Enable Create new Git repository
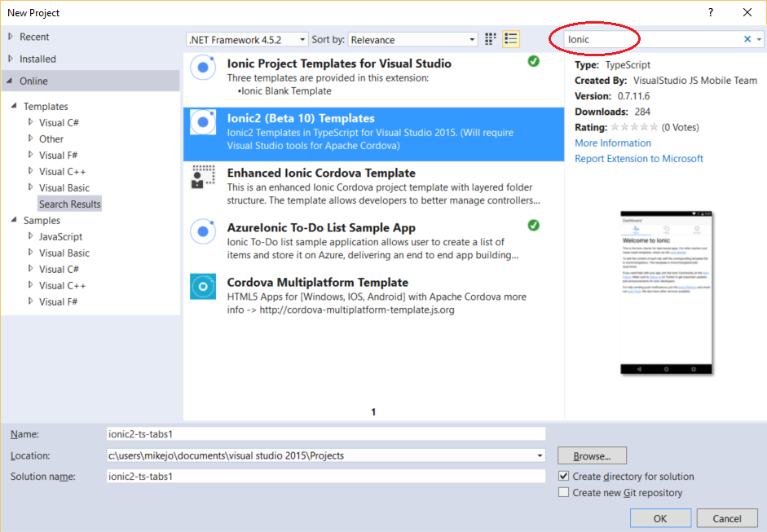This screenshot has height=532, width=767. point(563,492)
